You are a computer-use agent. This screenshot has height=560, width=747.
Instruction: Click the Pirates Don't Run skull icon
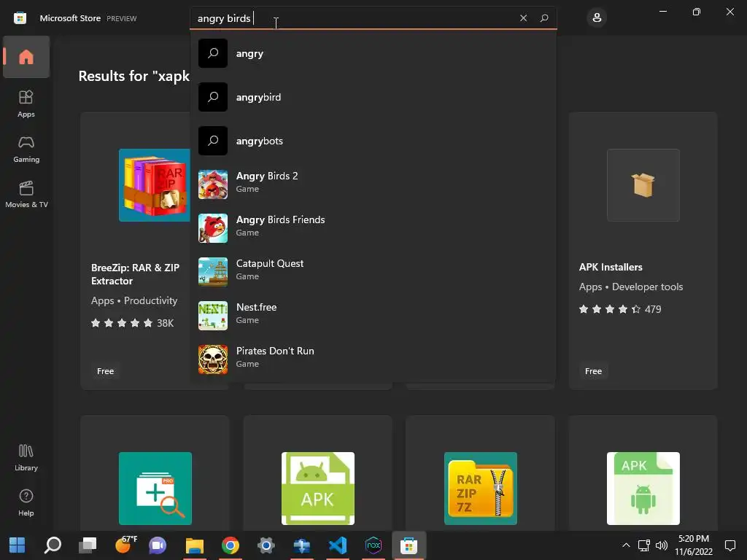(213, 359)
